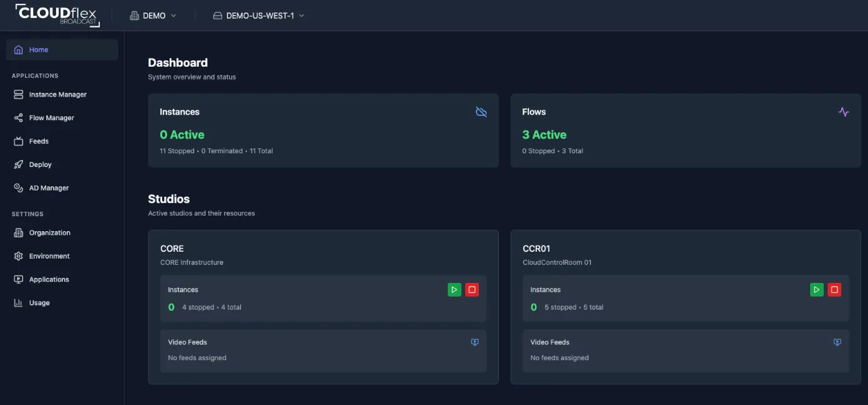Open AD Manager in the sidebar
The height and width of the screenshot is (405, 868).
tap(62, 188)
